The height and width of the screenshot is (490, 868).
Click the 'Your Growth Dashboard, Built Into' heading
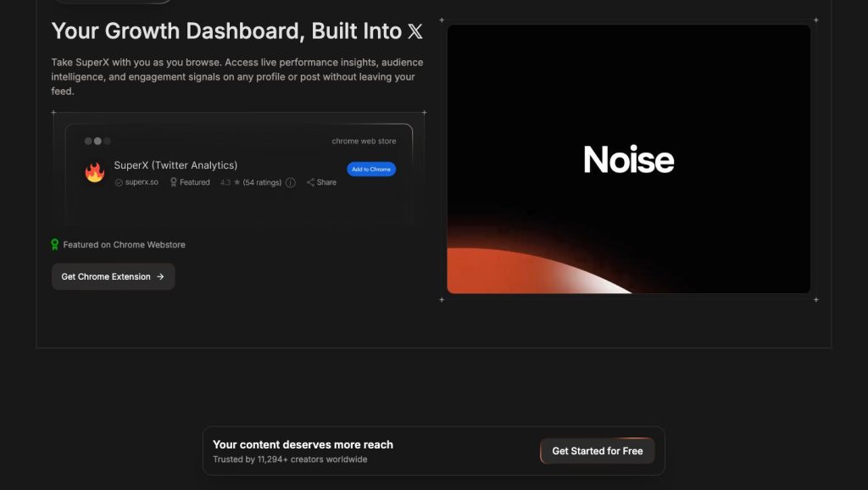(x=226, y=31)
